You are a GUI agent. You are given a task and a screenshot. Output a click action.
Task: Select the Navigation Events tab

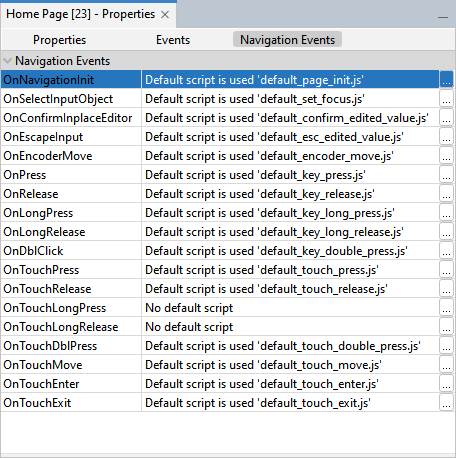pos(287,40)
